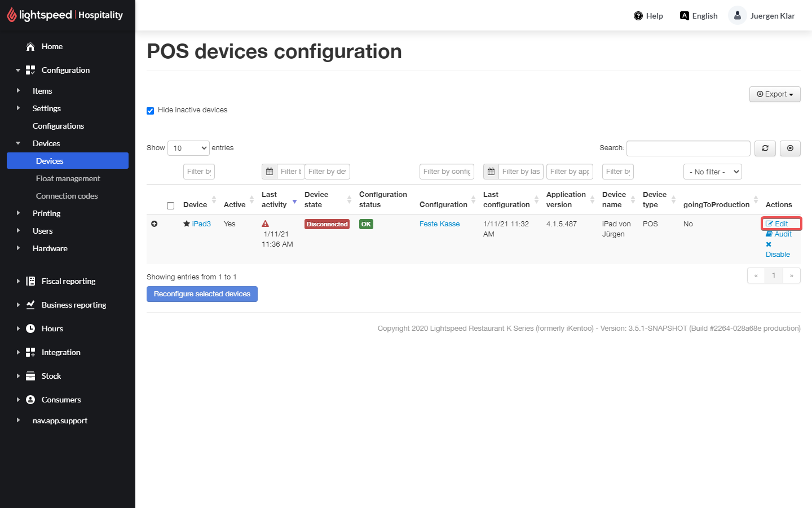Disable the iPad3 device
This screenshot has height=508, width=812.
(x=777, y=254)
